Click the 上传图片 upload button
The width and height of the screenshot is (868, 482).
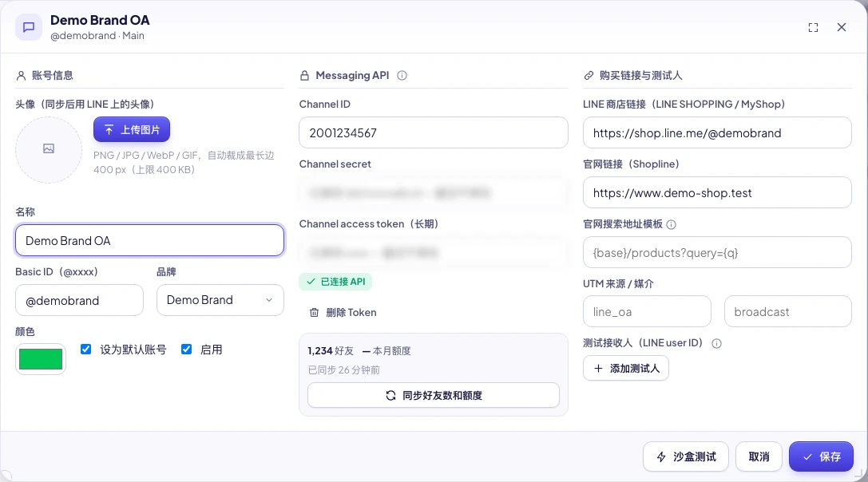click(132, 129)
